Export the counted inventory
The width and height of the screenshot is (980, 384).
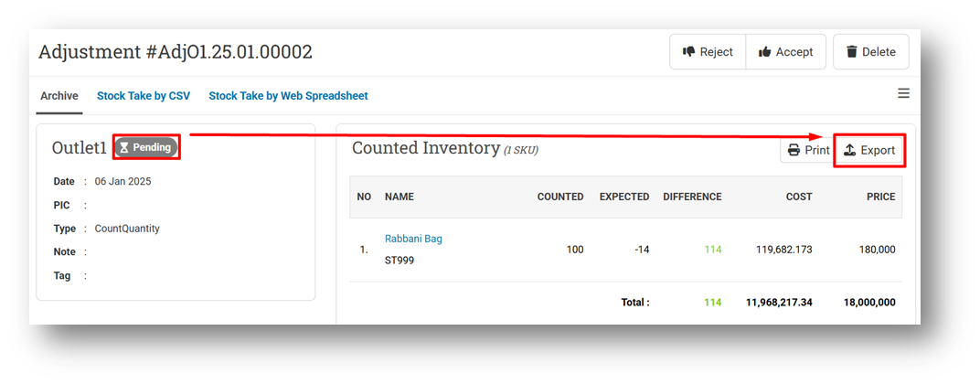pos(868,150)
